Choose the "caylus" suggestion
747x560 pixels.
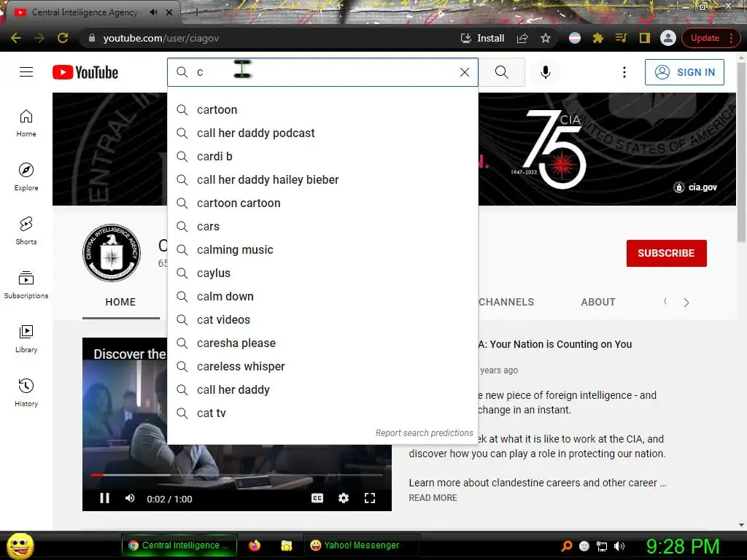click(322, 273)
